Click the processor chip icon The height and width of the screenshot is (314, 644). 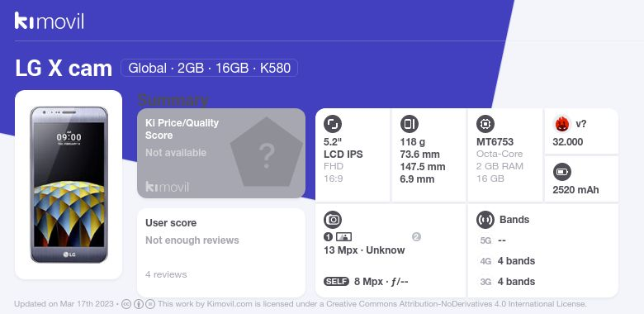(x=485, y=124)
